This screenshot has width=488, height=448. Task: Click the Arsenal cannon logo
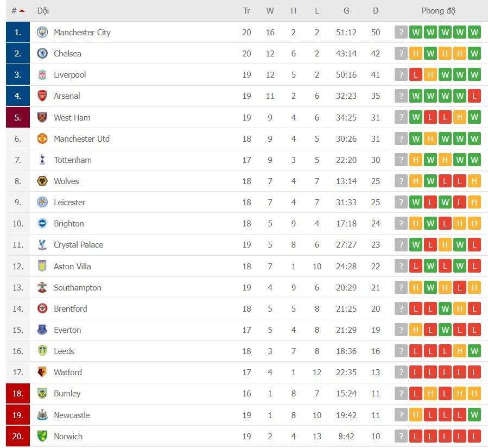pos(42,96)
